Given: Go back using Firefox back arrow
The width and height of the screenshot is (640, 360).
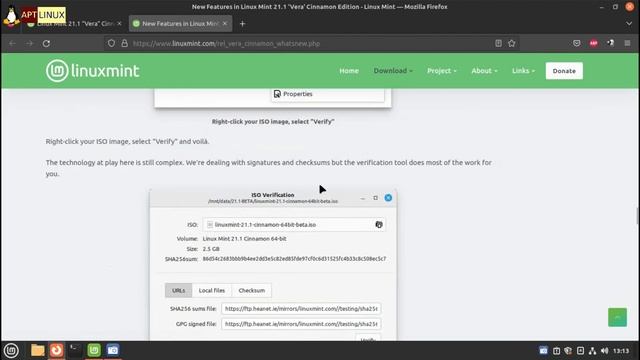Looking at the screenshot, I should click(12, 43).
